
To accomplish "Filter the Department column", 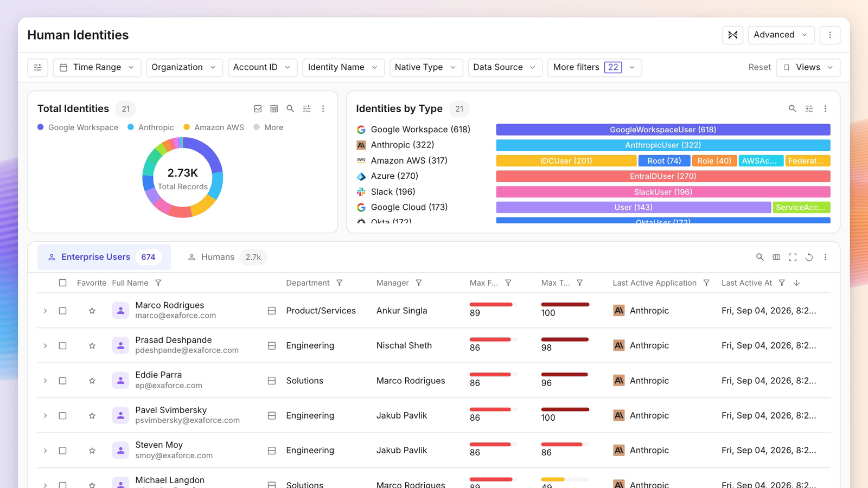I will pyautogui.click(x=340, y=283).
